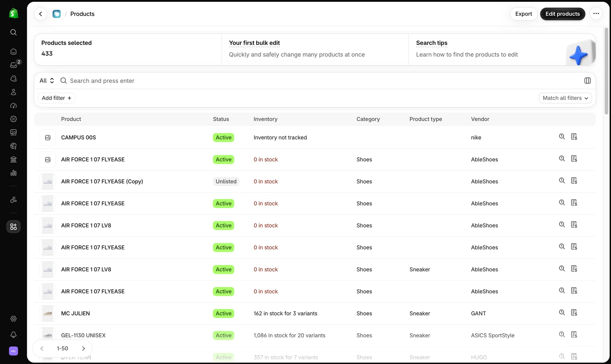Click the MC JULIEN product thumbnail
611x364 pixels.
(x=48, y=314)
